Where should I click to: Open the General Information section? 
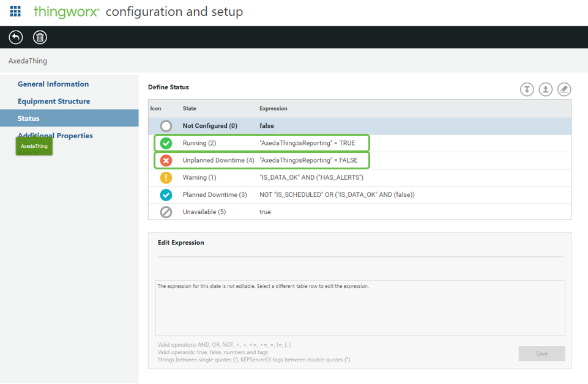pos(53,84)
